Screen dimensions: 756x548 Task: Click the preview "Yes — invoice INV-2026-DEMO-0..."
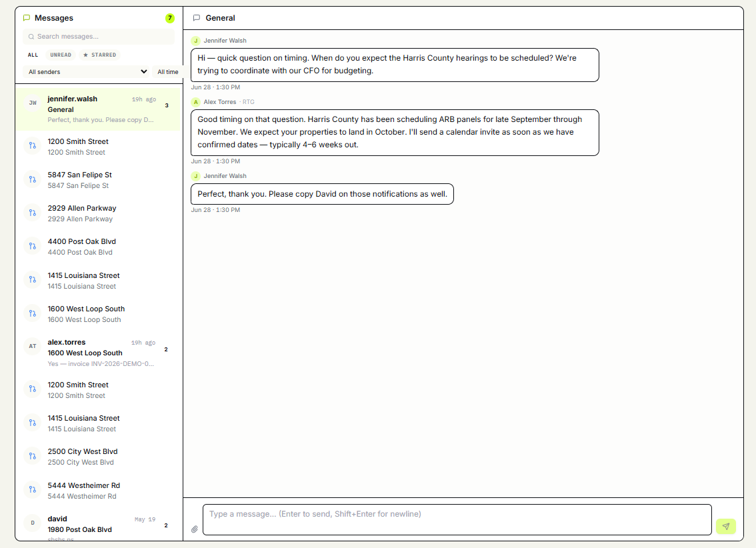[x=101, y=364]
